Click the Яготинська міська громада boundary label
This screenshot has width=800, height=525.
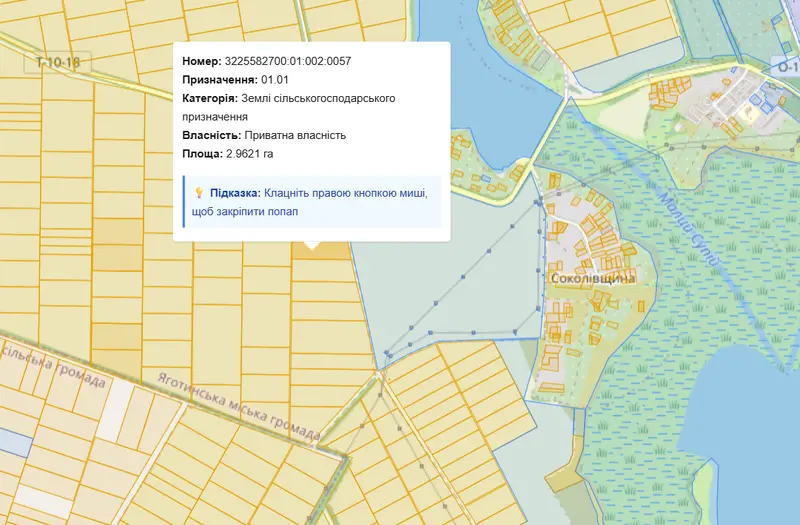pos(239,407)
